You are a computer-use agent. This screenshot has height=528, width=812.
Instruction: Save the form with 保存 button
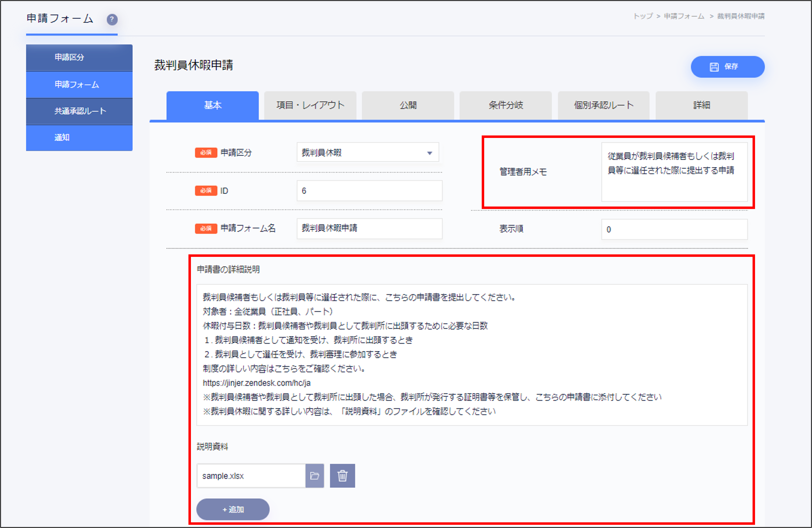tap(727, 67)
